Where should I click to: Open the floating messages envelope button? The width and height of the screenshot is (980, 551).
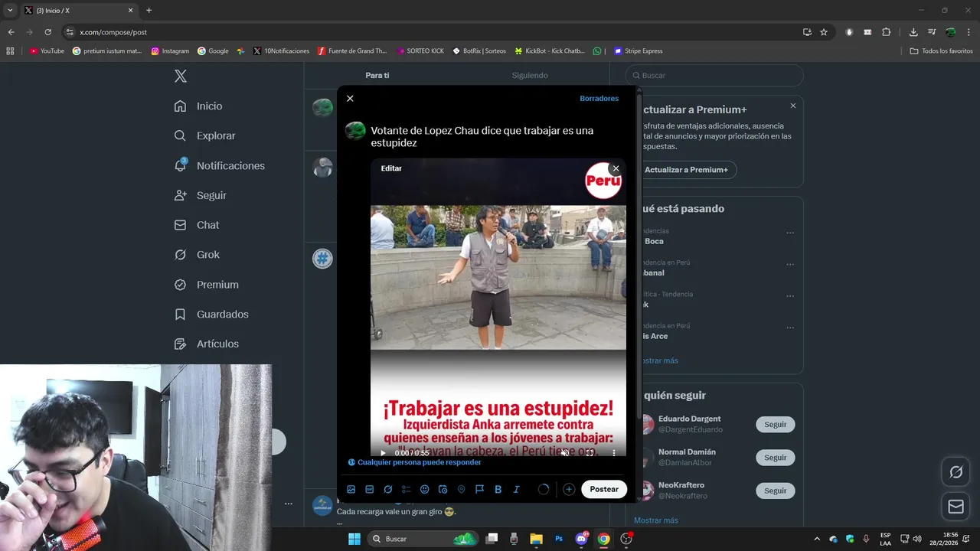[956, 507]
